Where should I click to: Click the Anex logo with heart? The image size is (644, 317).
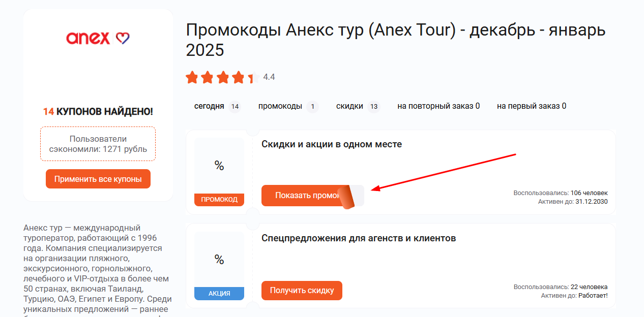pyautogui.click(x=97, y=37)
